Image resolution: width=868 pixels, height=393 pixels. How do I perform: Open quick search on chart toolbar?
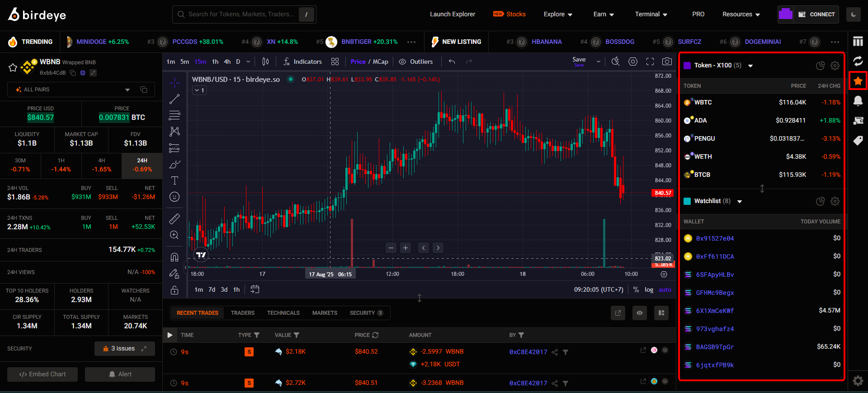[x=615, y=62]
